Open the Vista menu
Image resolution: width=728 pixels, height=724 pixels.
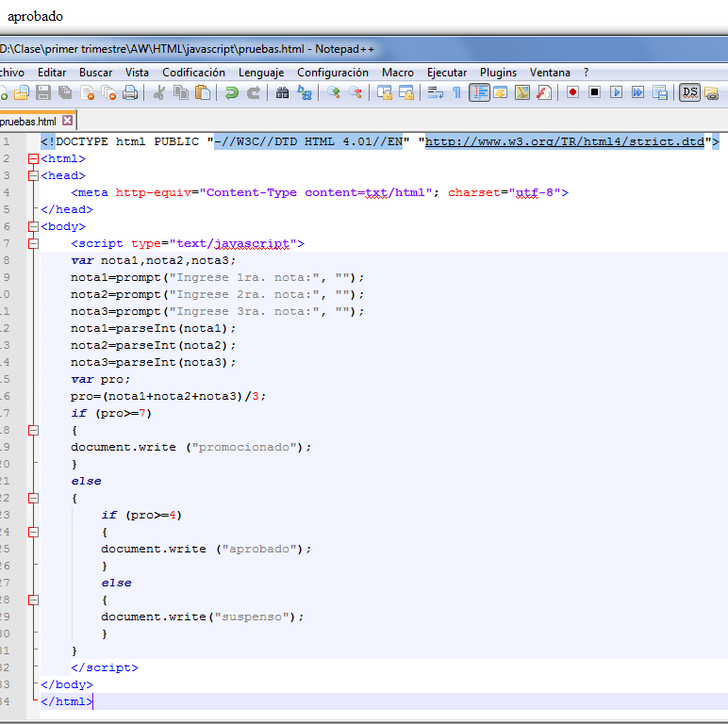click(137, 73)
